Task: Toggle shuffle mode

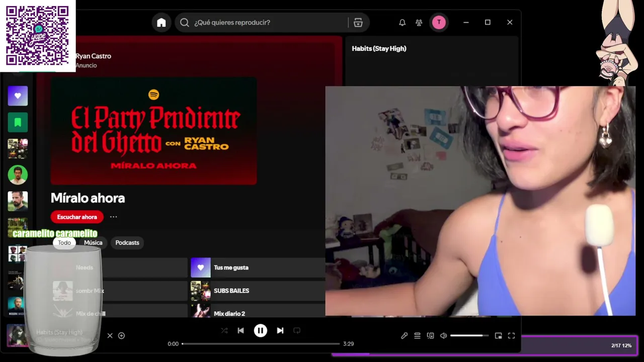Action: click(x=224, y=330)
